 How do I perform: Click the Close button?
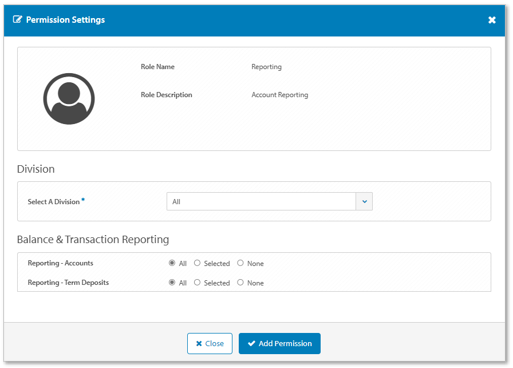(210, 343)
